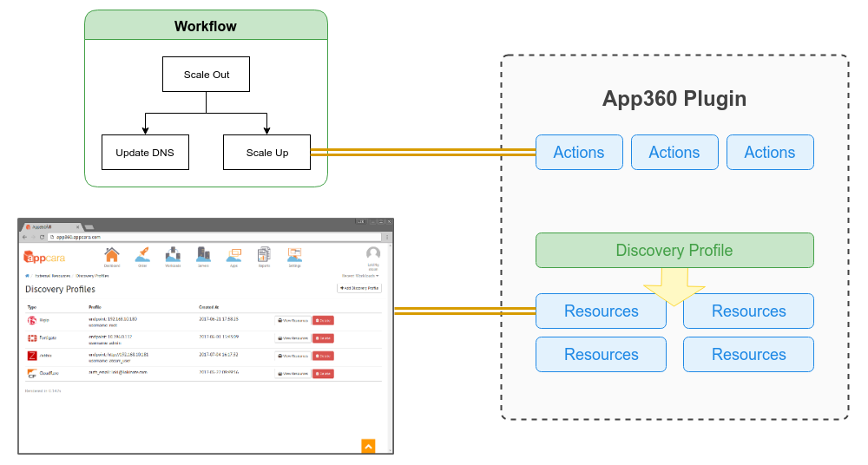Open the Dashboard home icon

coord(112,255)
